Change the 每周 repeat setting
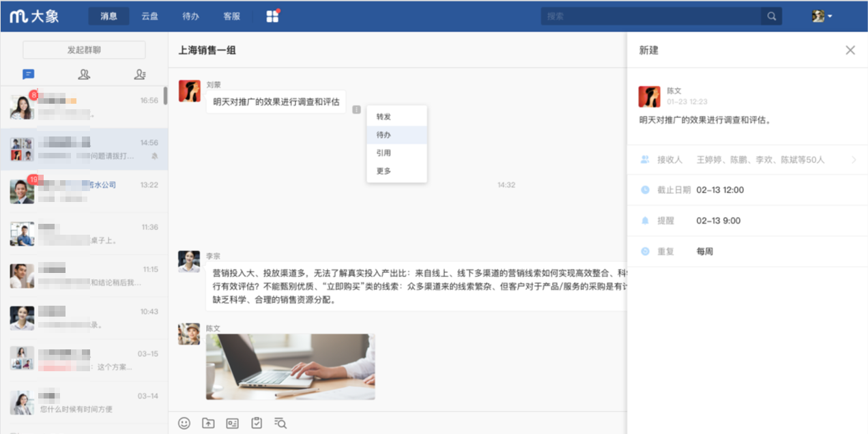 705,251
